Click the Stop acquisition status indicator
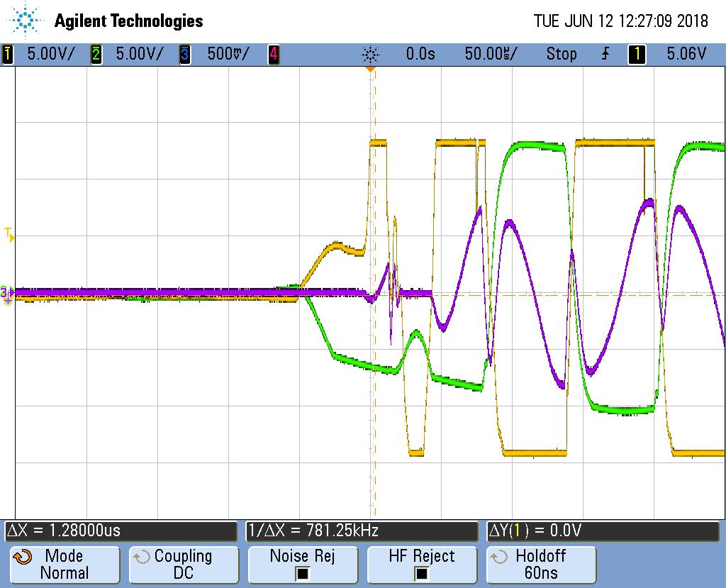Image resolution: width=726 pixels, height=588 pixels. click(x=561, y=54)
